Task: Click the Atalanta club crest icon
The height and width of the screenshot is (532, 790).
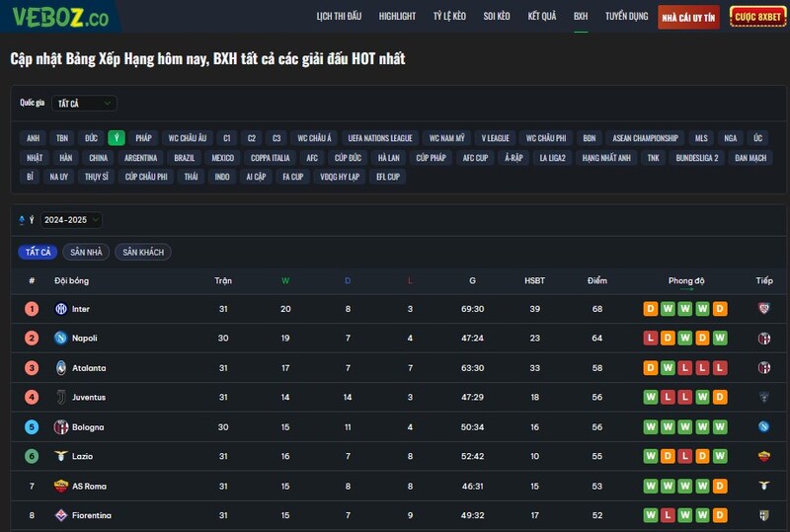Action: tap(60, 368)
